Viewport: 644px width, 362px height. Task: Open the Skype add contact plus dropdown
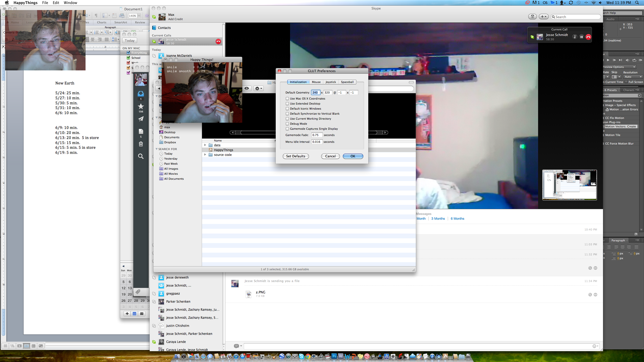point(544,17)
